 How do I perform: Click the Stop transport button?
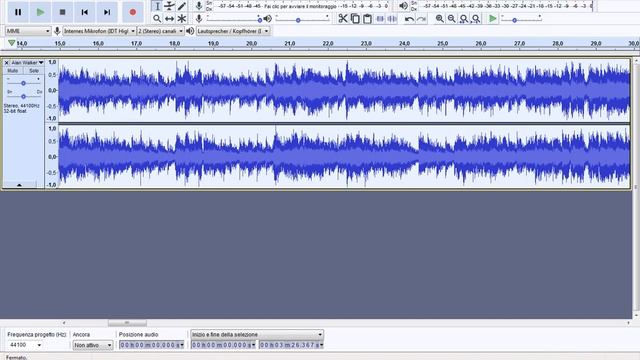[62, 12]
